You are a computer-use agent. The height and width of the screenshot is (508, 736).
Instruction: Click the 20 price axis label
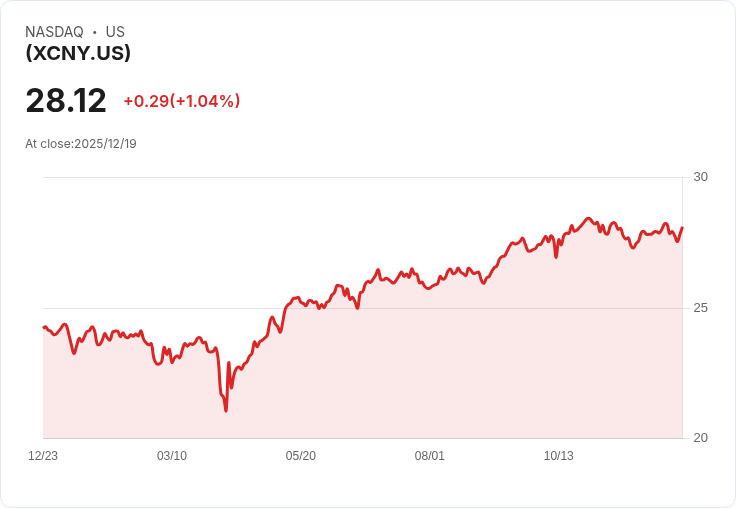(x=700, y=438)
